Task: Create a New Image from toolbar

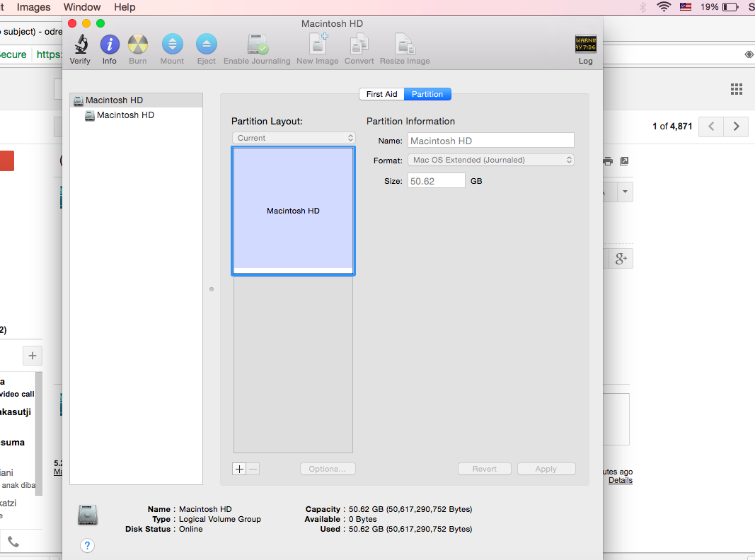Action: click(318, 43)
